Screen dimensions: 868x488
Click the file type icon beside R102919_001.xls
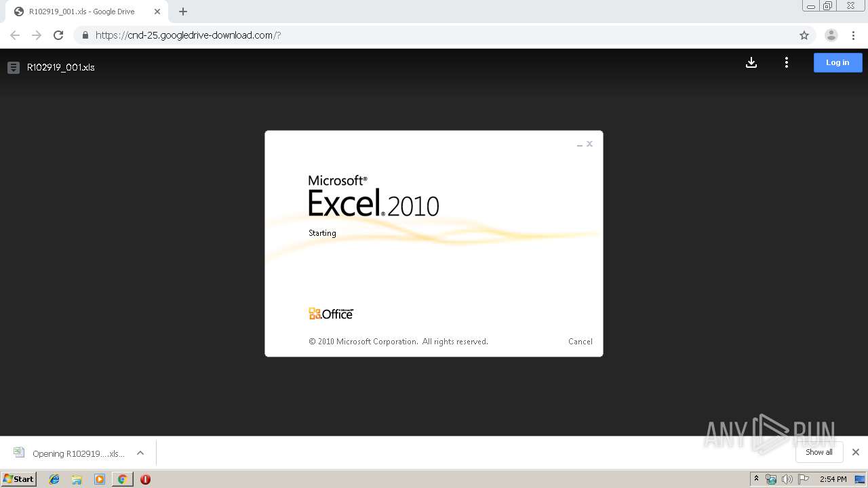coord(13,67)
